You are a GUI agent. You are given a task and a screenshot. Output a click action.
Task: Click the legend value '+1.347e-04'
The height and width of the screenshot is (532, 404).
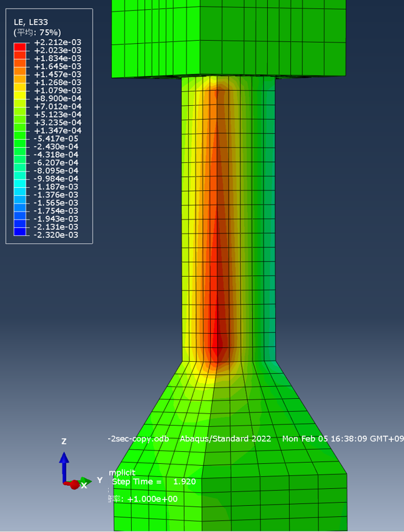coord(58,131)
